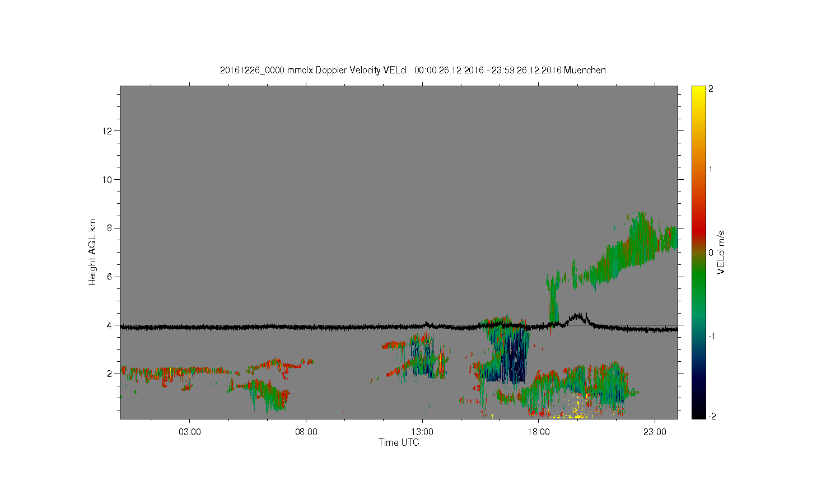840x504 pixels.
Task: Click the colorbar value label 2
Action: 711,90
